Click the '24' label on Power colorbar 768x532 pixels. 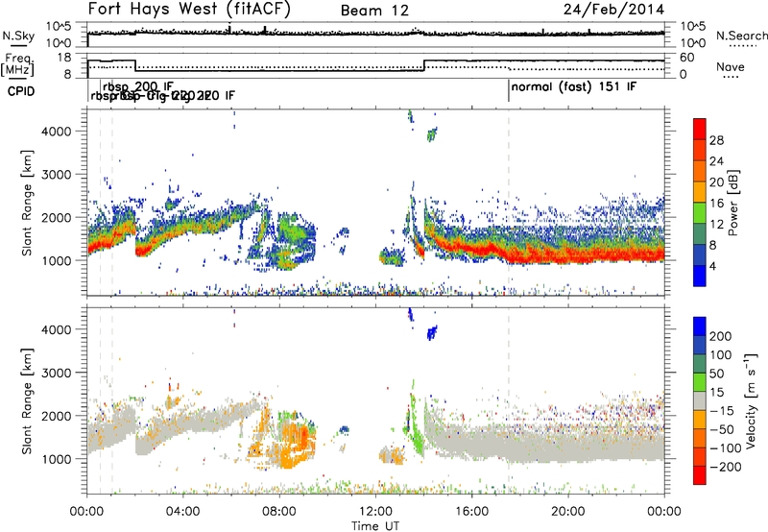(x=716, y=161)
